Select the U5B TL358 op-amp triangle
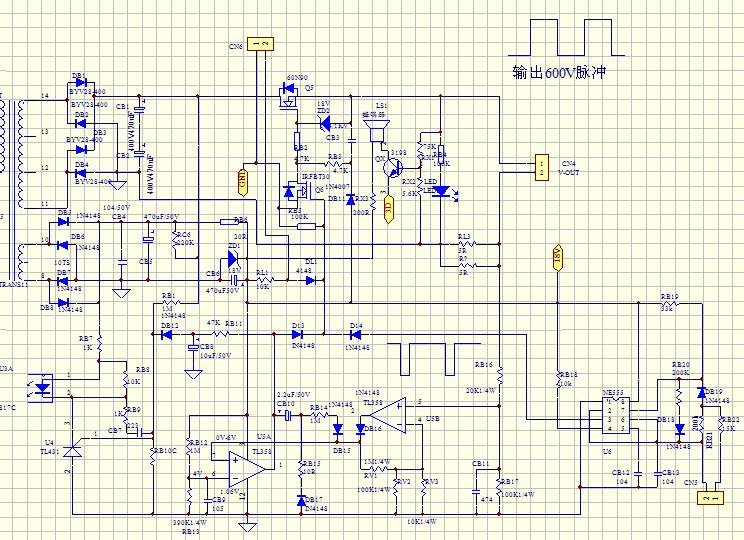744x540 pixels. click(x=388, y=415)
